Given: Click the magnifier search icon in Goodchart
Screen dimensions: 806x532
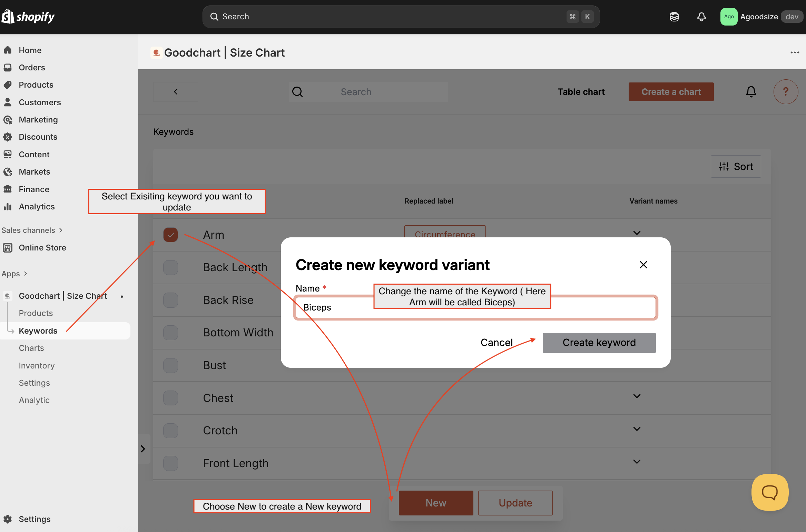Looking at the screenshot, I should click(297, 92).
